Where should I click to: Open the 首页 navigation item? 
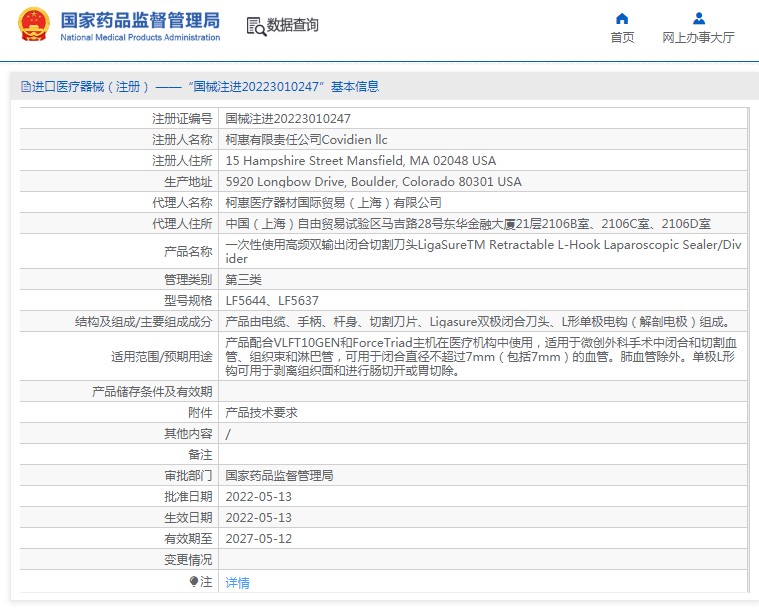pyautogui.click(x=622, y=37)
